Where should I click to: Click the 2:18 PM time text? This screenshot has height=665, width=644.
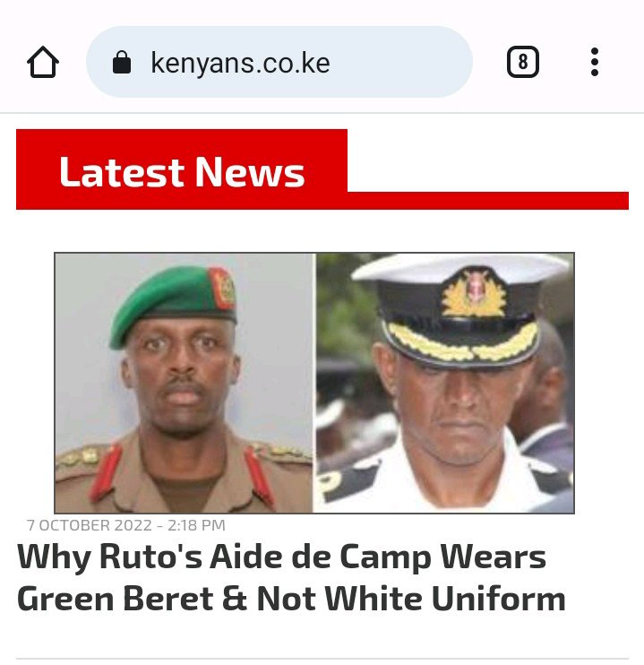[x=196, y=525]
